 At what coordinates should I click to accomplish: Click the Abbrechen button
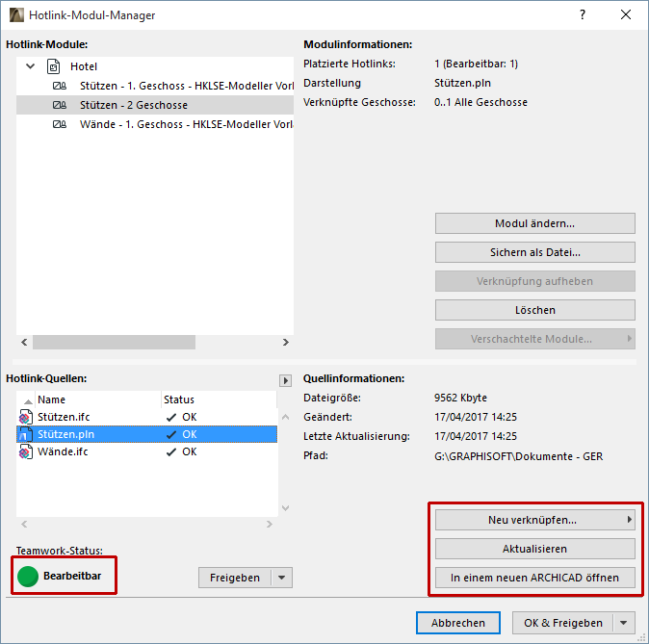(457, 623)
